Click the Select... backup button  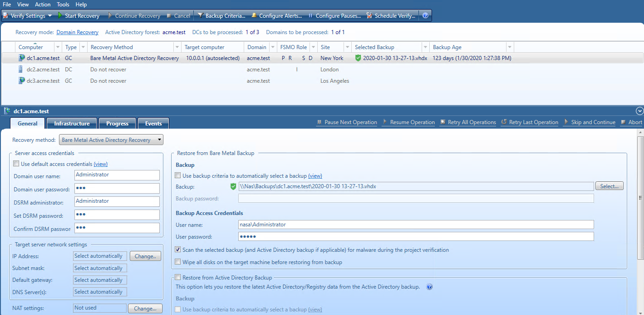point(610,186)
